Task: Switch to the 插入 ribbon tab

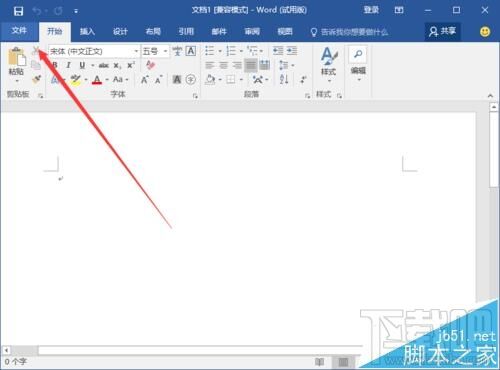Action: (x=87, y=32)
